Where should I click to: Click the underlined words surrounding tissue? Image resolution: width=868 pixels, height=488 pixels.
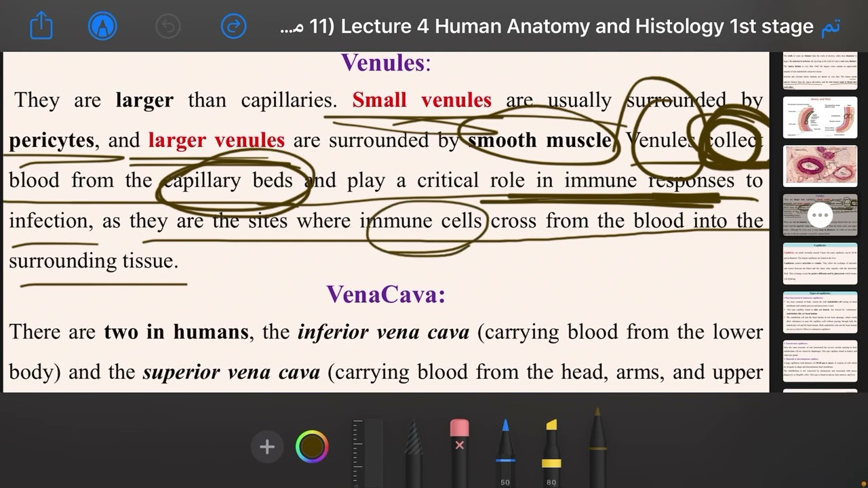coord(92,261)
